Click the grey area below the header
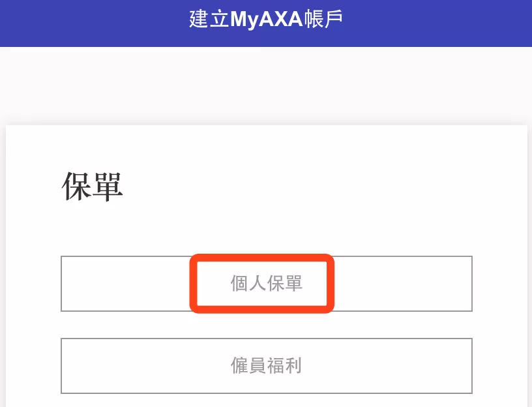The width and height of the screenshot is (532, 407). pyautogui.click(x=266, y=85)
